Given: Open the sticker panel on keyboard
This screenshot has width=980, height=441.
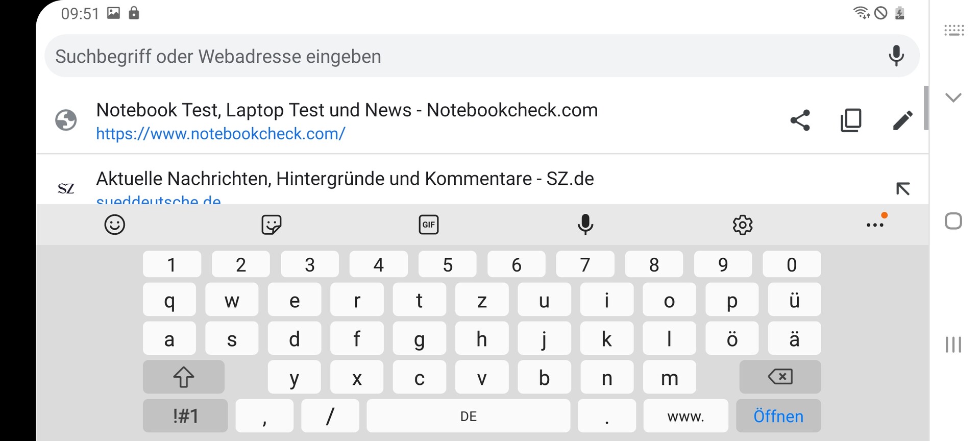Looking at the screenshot, I should coord(271,225).
